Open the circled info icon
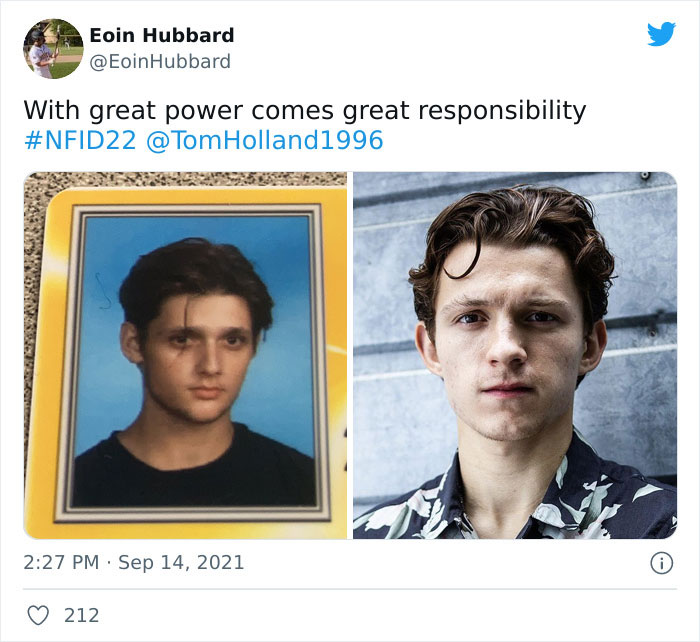Viewport: 700px width, 642px height. click(x=661, y=563)
